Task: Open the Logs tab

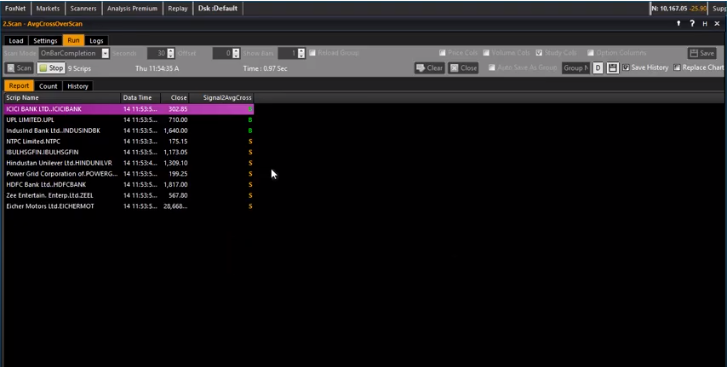Action: click(x=96, y=41)
